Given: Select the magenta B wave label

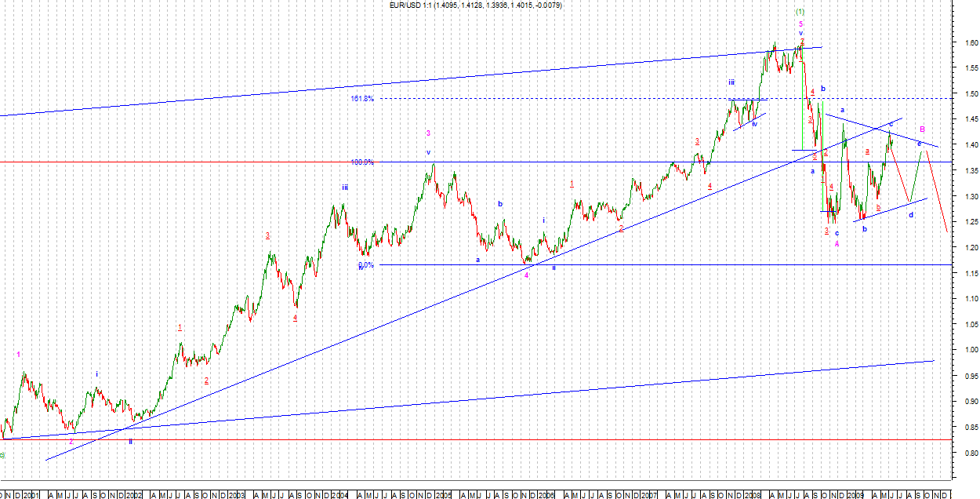Looking at the screenshot, I should pos(922,129).
